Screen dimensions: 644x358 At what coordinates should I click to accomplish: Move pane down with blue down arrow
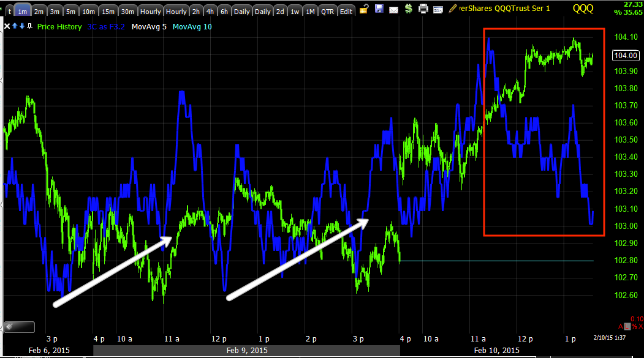[x=22, y=26]
